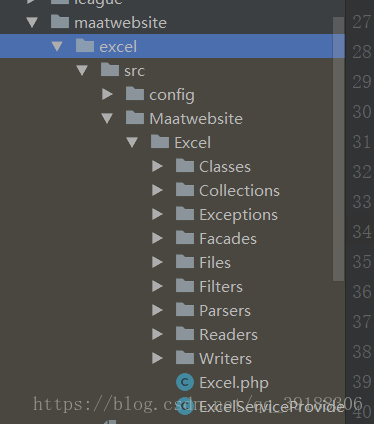
Task: Select the Filters folder in tree
Action: point(221,287)
